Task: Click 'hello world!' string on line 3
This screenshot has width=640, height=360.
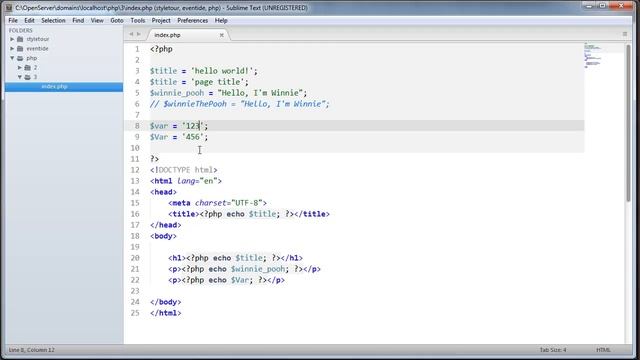Action: point(222,71)
